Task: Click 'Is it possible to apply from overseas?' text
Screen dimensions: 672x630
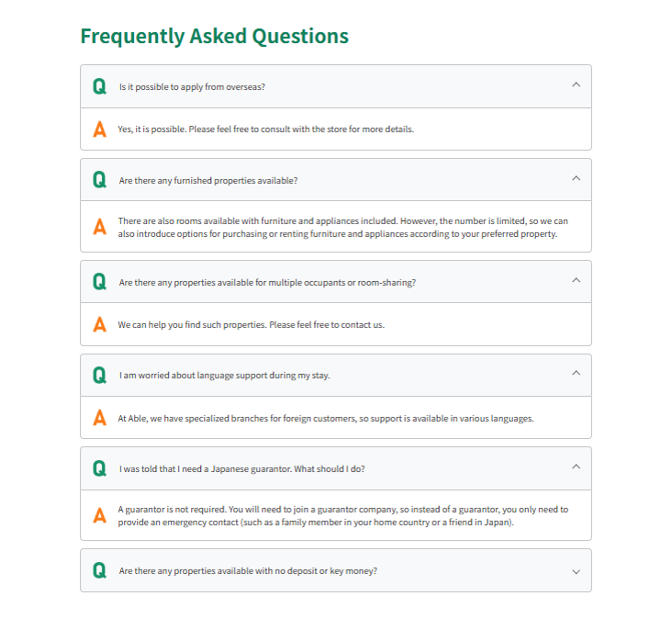Action: 192,87
